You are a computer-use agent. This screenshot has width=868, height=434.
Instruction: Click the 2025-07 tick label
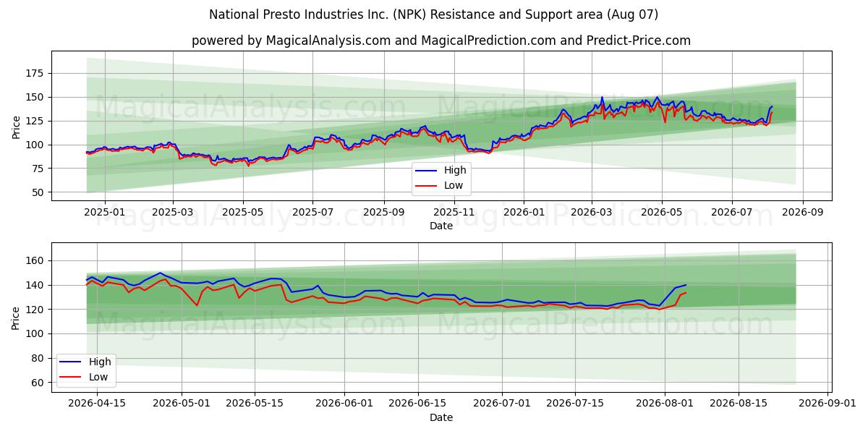tap(312, 213)
